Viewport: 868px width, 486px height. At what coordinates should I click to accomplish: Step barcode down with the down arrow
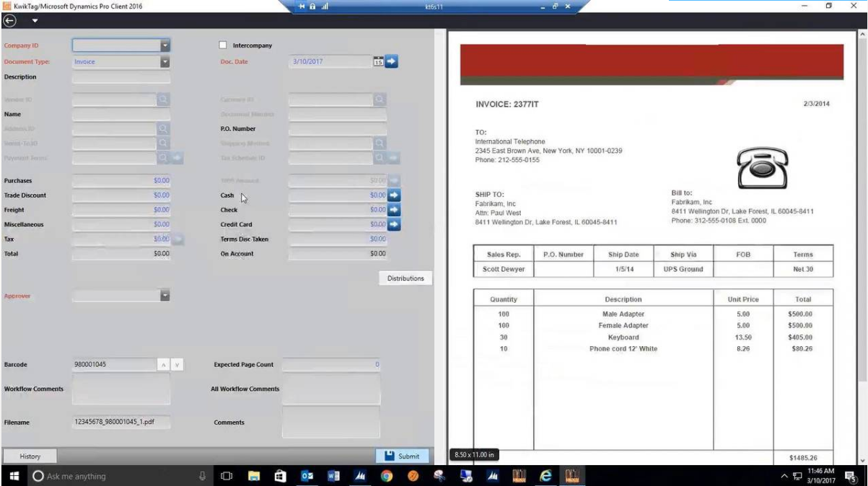pos(177,365)
